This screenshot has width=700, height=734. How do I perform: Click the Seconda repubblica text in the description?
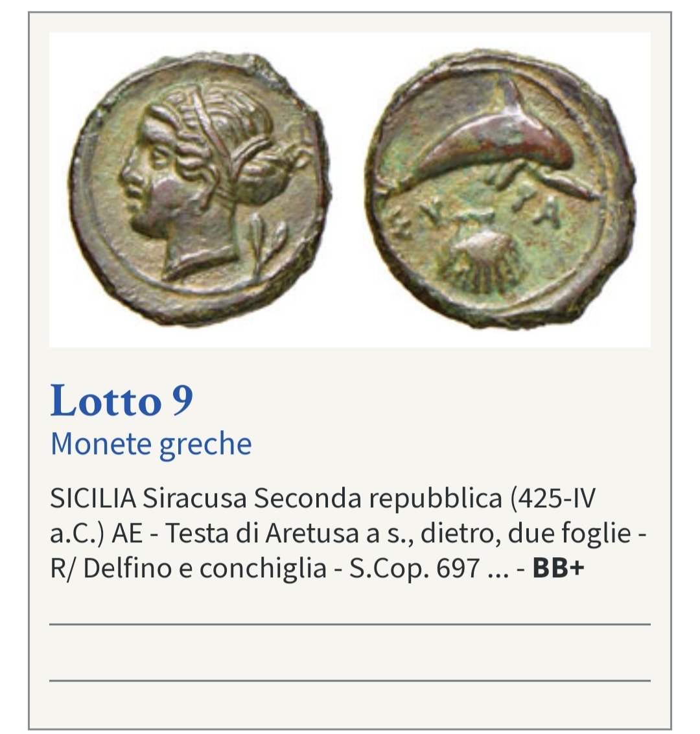point(378,498)
